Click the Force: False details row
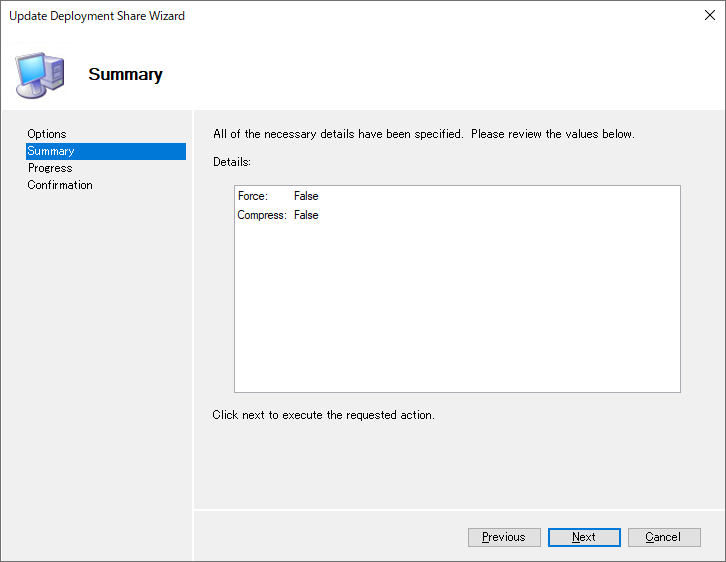Image resolution: width=726 pixels, height=562 pixels. [278, 196]
